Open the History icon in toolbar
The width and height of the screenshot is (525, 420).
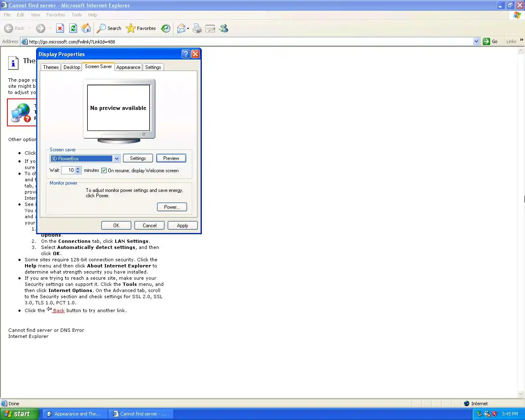pos(166,28)
